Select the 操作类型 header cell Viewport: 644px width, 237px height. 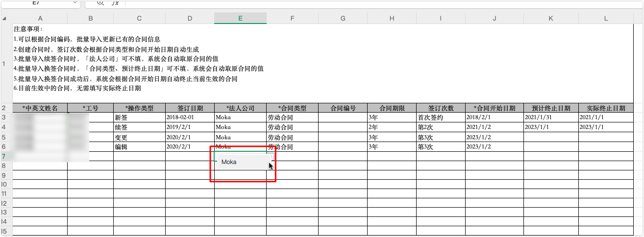click(139, 108)
